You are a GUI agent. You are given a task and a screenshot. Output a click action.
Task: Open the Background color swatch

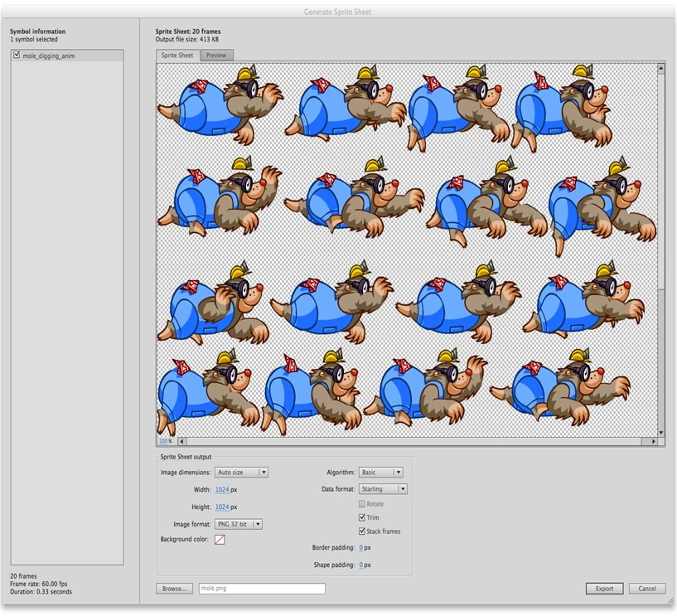[x=220, y=540]
